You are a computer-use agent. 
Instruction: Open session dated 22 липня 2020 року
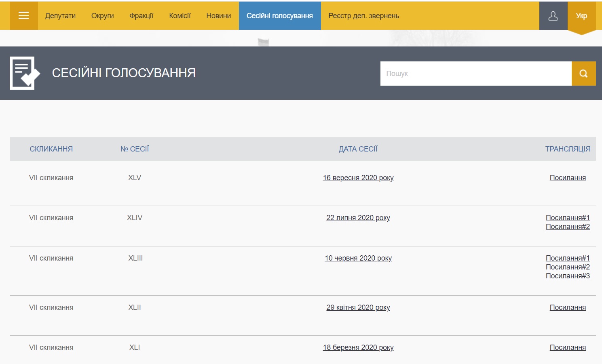tap(358, 218)
